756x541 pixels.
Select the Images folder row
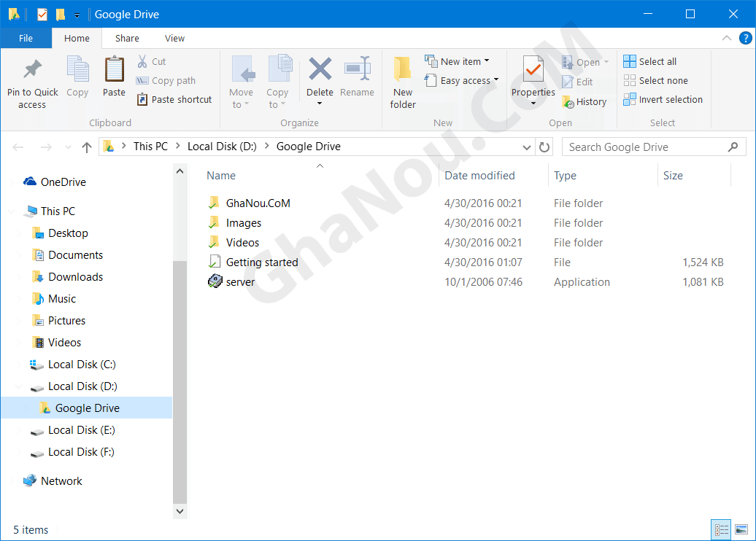(x=466, y=223)
